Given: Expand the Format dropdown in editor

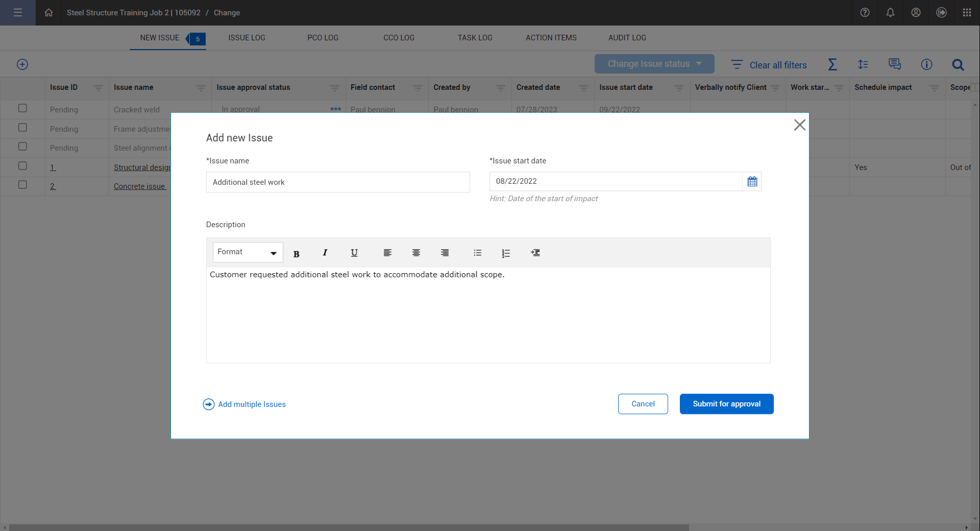Looking at the screenshot, I should [248, 252].
